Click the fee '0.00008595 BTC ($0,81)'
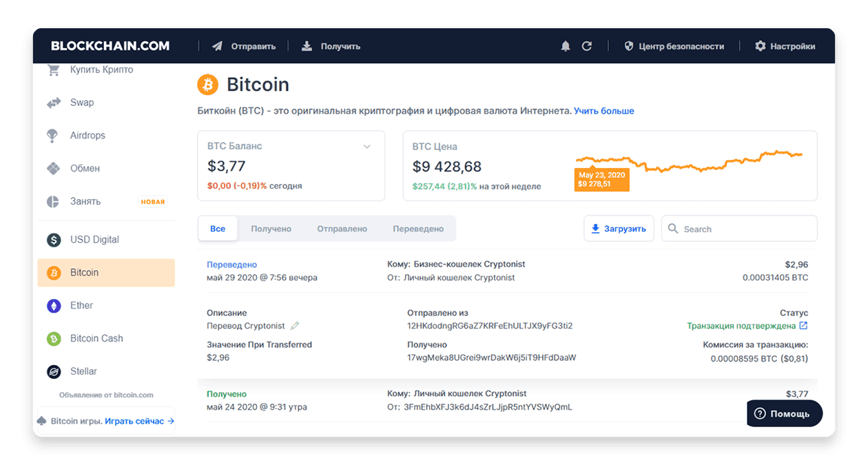Viewport: 868px width, 465px height. point(759,358)
